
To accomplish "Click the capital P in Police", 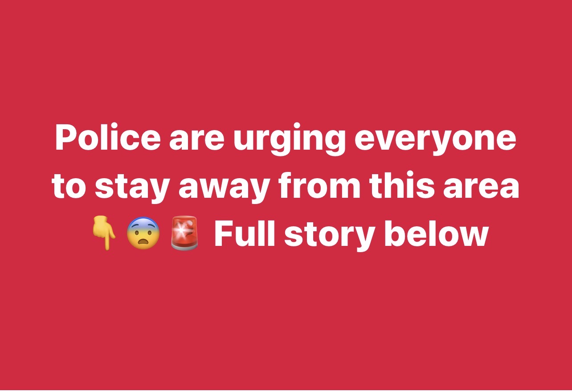I will coord(66,138).
